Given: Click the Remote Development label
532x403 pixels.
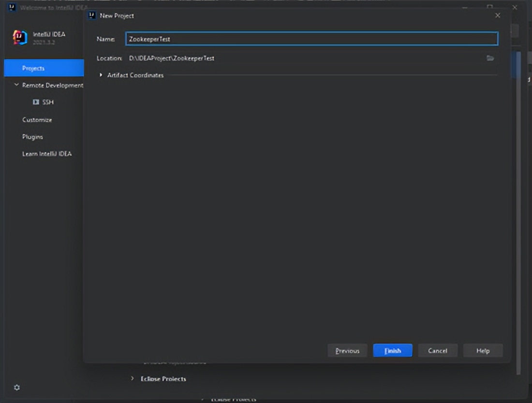Looking at the screenshot, I should [53, 85].
